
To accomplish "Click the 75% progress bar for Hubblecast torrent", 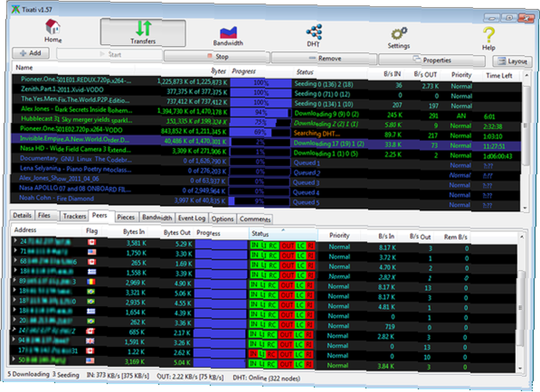I will (260, 122).
